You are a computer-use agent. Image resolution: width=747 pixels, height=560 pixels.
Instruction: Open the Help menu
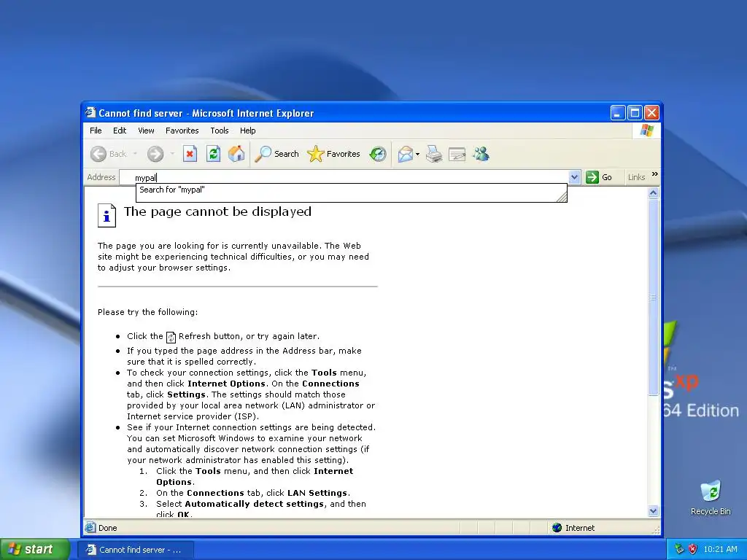point(247,131)
